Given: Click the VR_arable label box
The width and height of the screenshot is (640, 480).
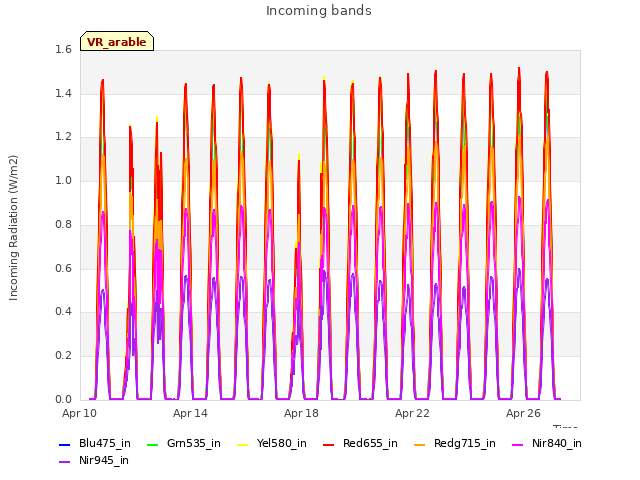Looking at the screenshot, I should pyautogui.click(x=117, y=41).
